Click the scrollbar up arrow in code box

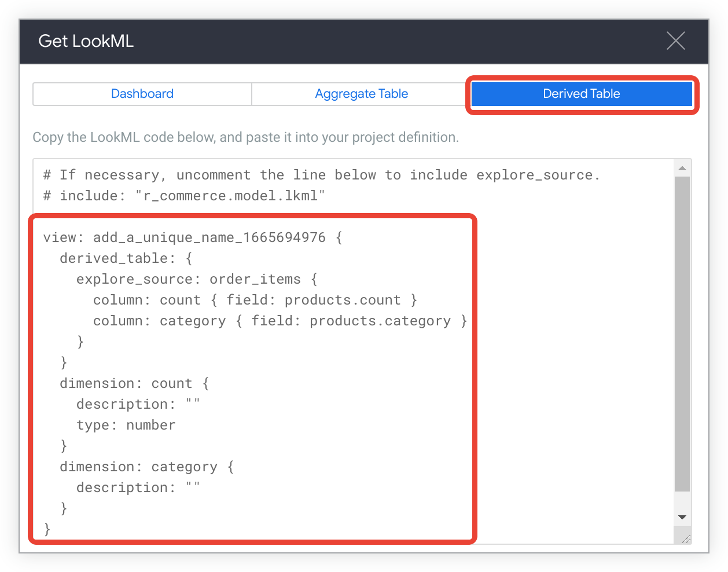[x=682, y=168]
